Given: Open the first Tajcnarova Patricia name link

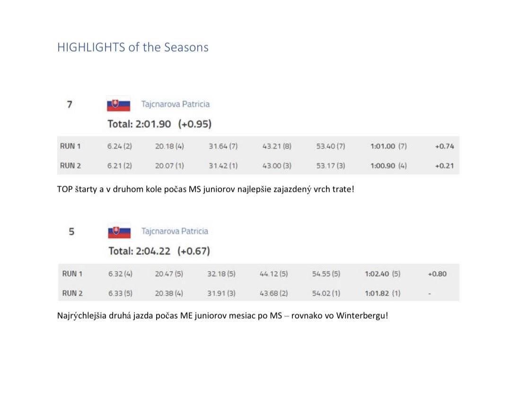Looking at the screenshot, I should coord(176,104).
